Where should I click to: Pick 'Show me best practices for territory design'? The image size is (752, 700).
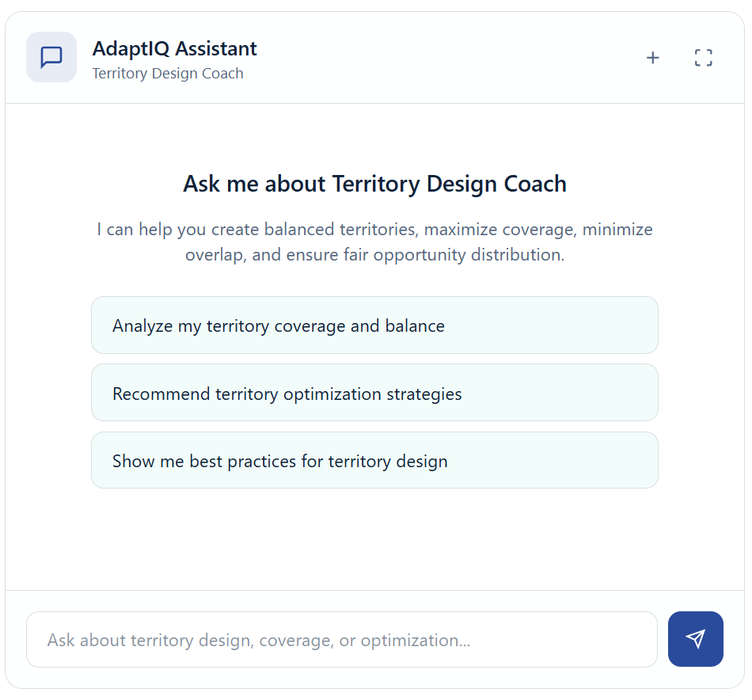coord(374,460)
